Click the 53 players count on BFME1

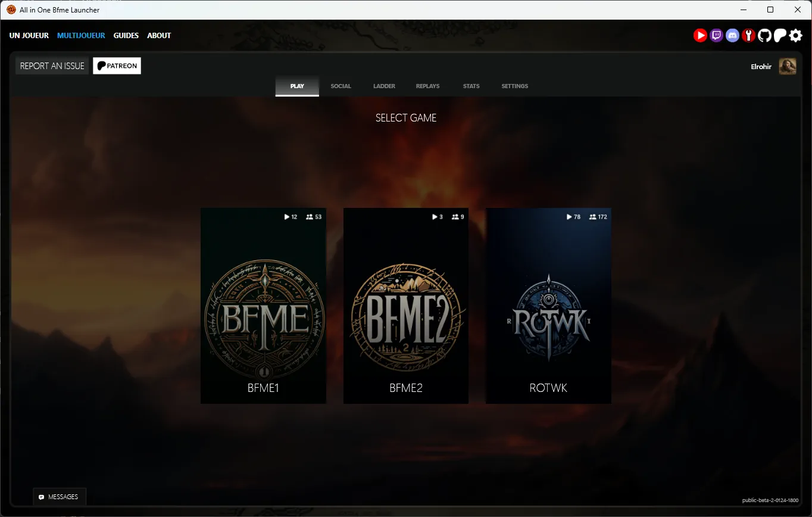(x=318, y=217)
